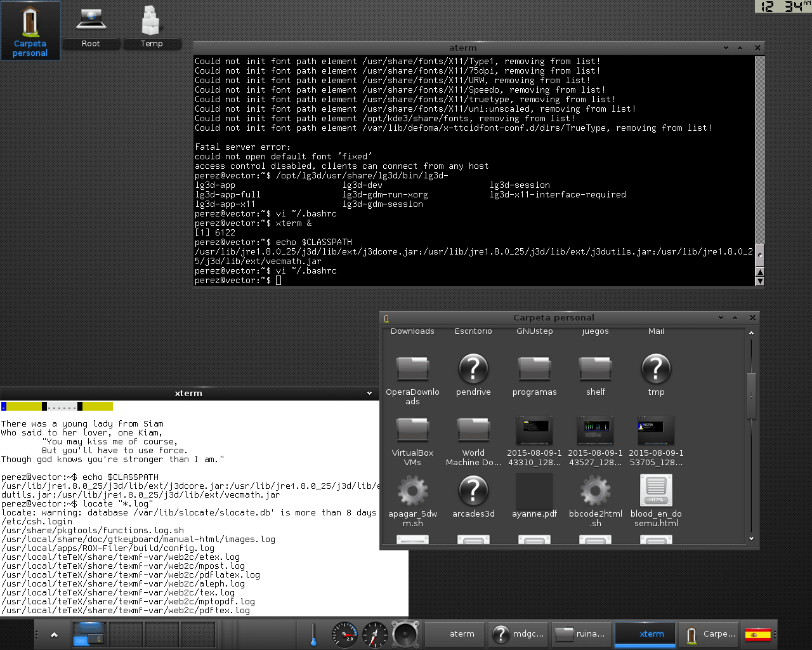Expand the panel's up-arrow menu button
The width and height of the screenshot is (812, 650).
tap(54, 634)
